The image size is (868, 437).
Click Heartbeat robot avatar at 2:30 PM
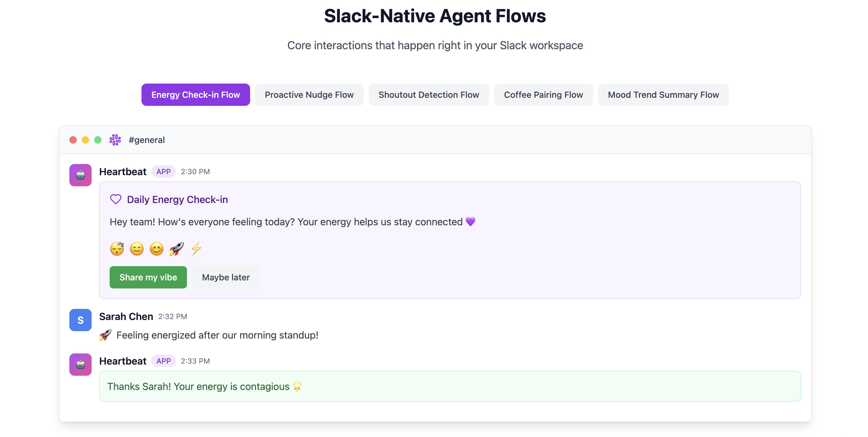click(80, 175)
